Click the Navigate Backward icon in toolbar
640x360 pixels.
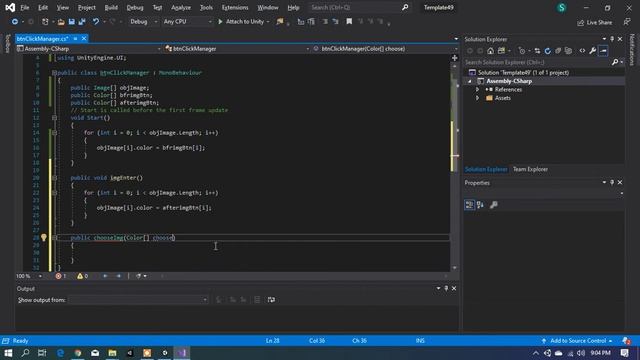15,22
